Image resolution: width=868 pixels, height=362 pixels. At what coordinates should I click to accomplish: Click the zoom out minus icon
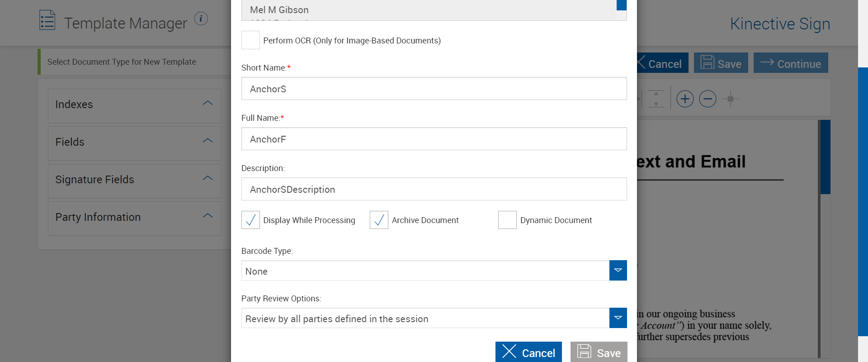(708, 99)
